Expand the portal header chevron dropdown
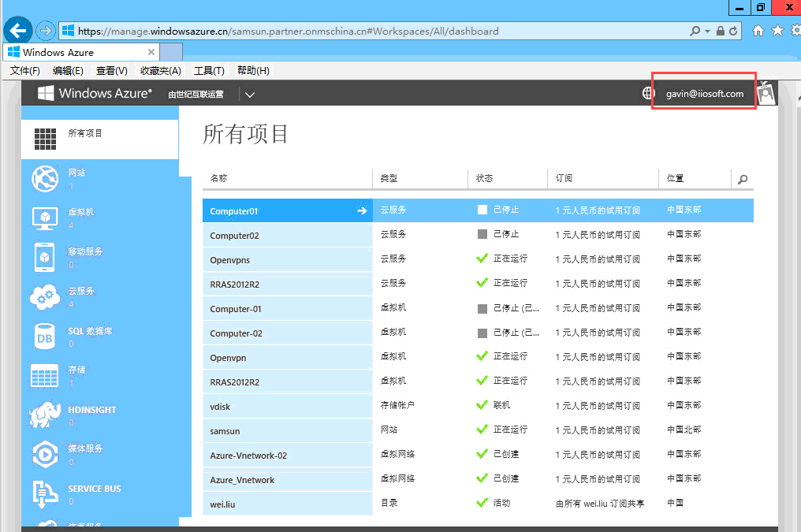 tap(250, 95)
